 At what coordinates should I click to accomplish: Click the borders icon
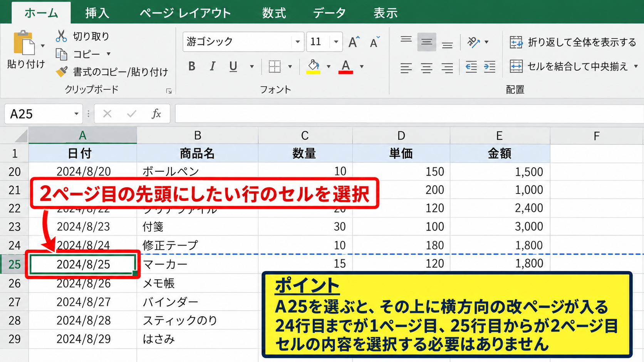click(275, 66)
